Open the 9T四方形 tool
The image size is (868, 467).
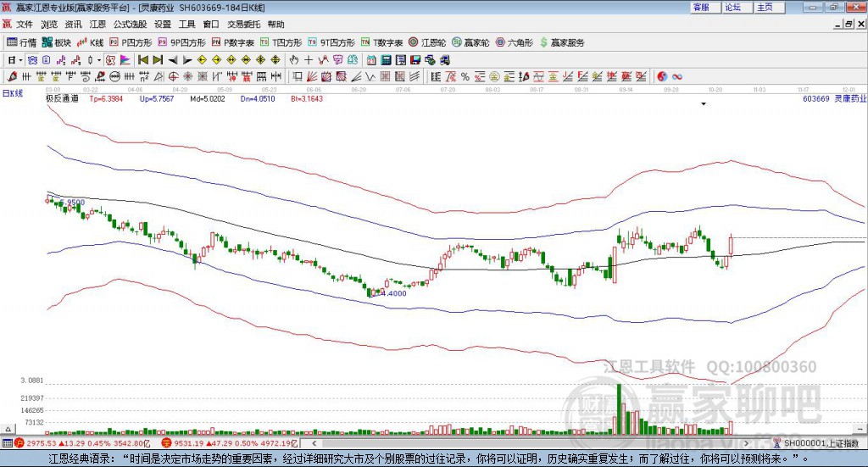click(331, 42)
